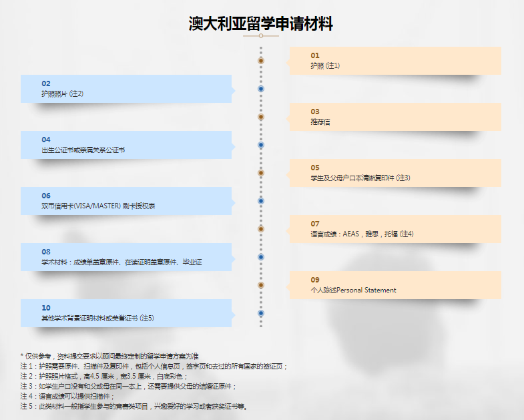The image size is (524, 420).
Task: Click footnote 注4 about 语言成绩可以提供扫描件
Action: tap(67, 396)
